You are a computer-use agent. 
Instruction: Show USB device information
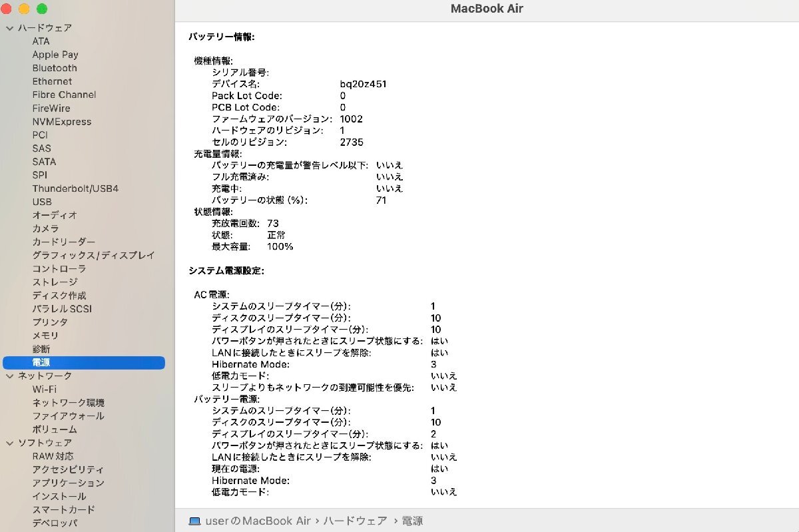coord(42,202)
